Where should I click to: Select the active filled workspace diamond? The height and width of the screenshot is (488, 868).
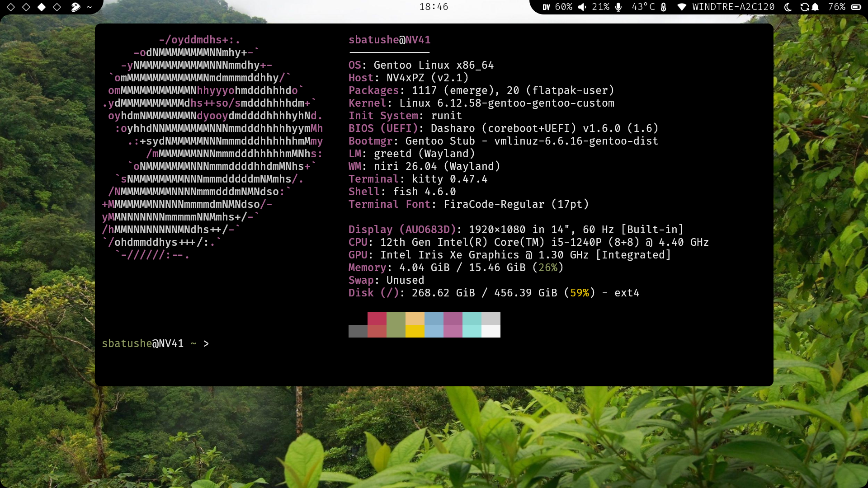click(42, 7)
